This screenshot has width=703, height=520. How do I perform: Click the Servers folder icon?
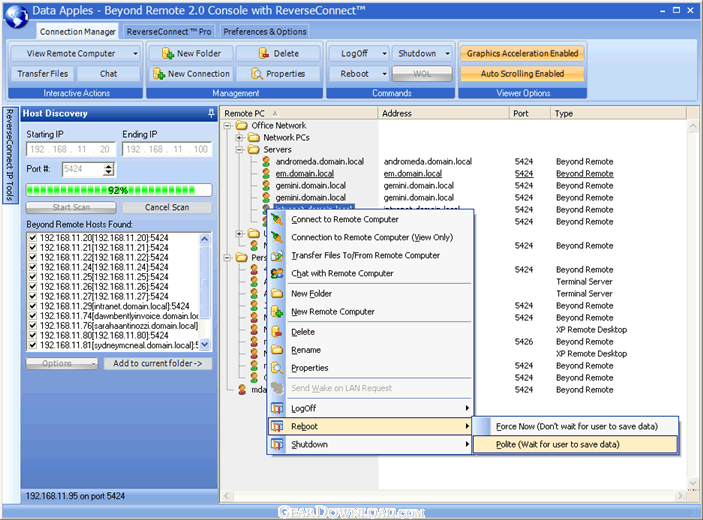(x=254, y=149)
